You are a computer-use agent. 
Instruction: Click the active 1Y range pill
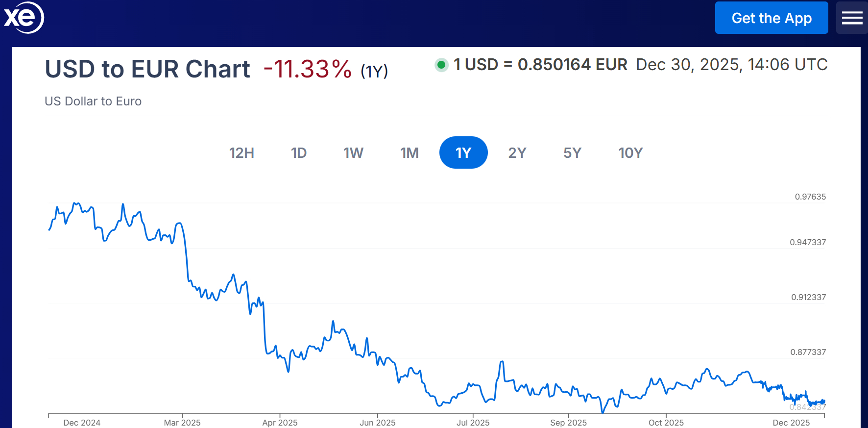pyautogui.click(x=463, y=153)
